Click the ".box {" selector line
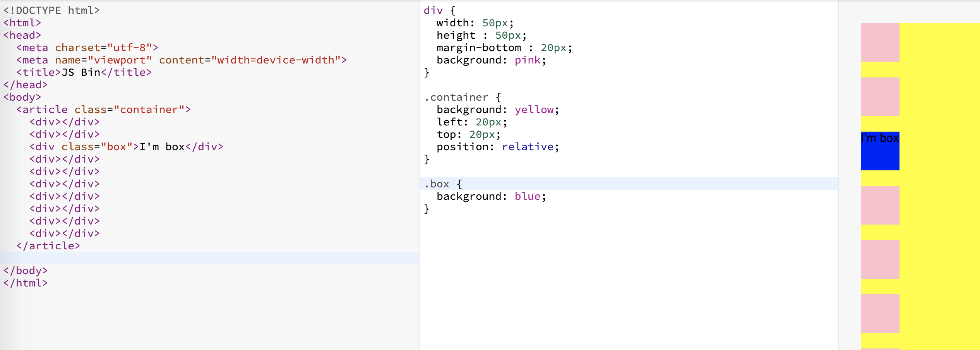The image size is (980, 350). (443, 184)
